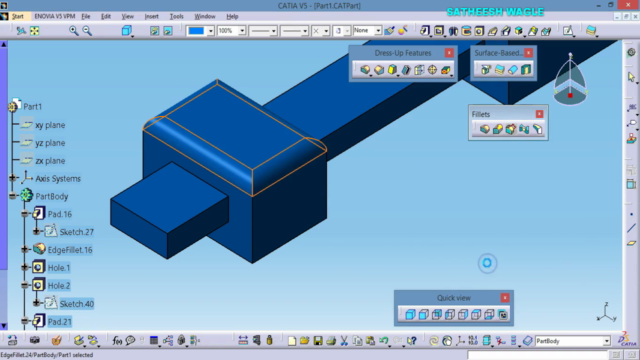Close the Fillets toolbar
The height and width of the screenshot is (360, 640).
[x=539, y=114]
